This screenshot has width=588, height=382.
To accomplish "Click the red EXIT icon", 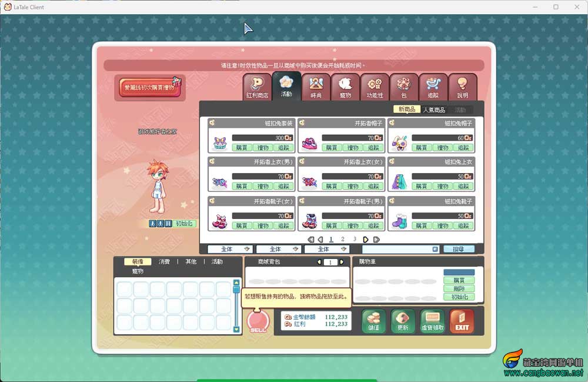I will tap(462, 321).
